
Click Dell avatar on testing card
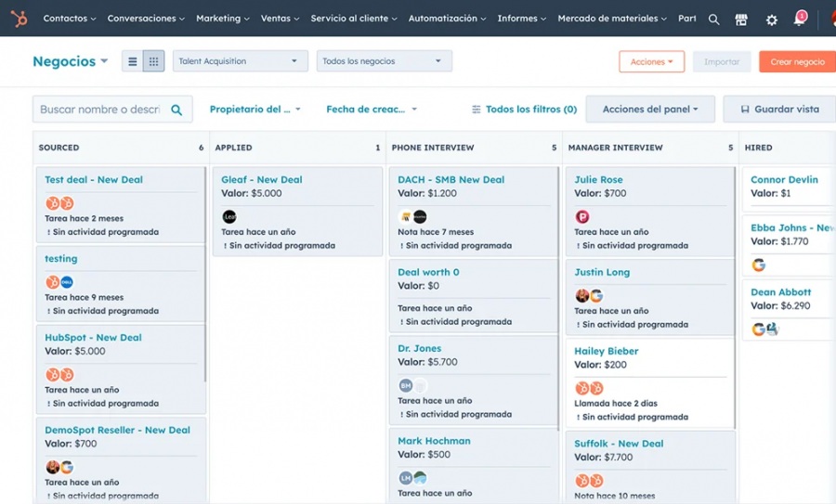pyautogui.click(x=67, y=282)
